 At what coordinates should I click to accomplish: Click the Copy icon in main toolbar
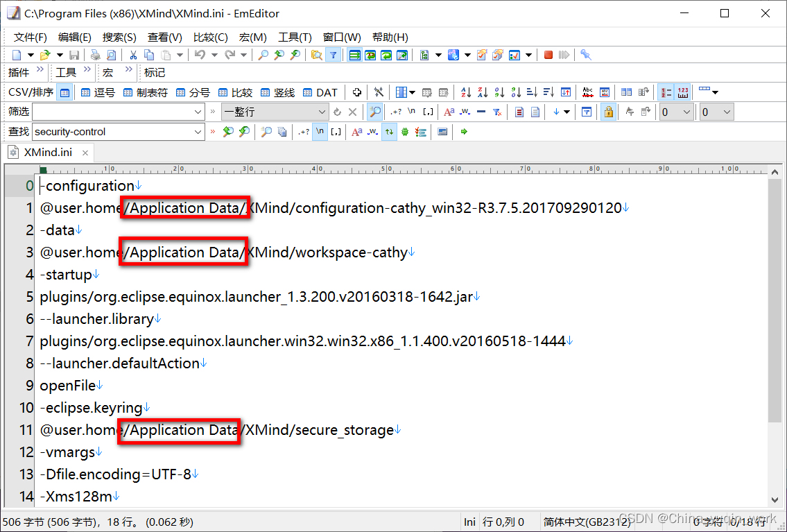pos(149,55)
